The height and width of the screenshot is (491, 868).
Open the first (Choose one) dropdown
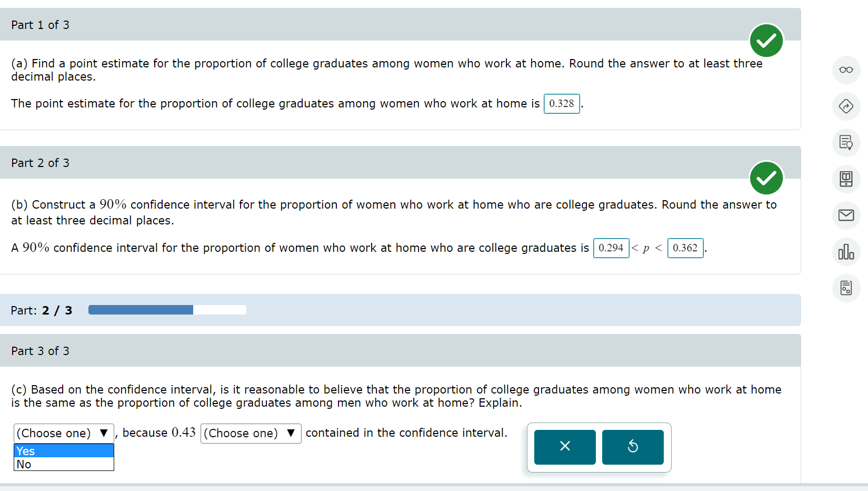tap(63, 433)
